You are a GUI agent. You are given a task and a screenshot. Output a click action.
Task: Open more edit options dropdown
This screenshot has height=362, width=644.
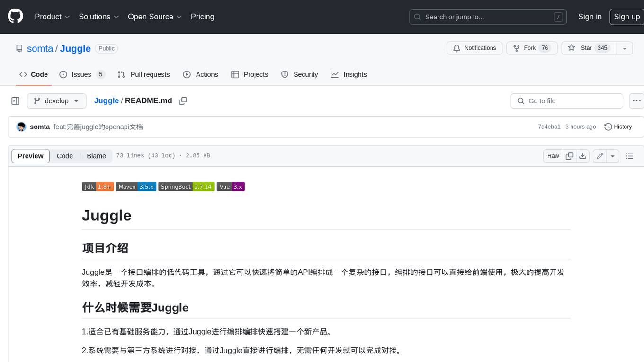click(x=613, y=156)
